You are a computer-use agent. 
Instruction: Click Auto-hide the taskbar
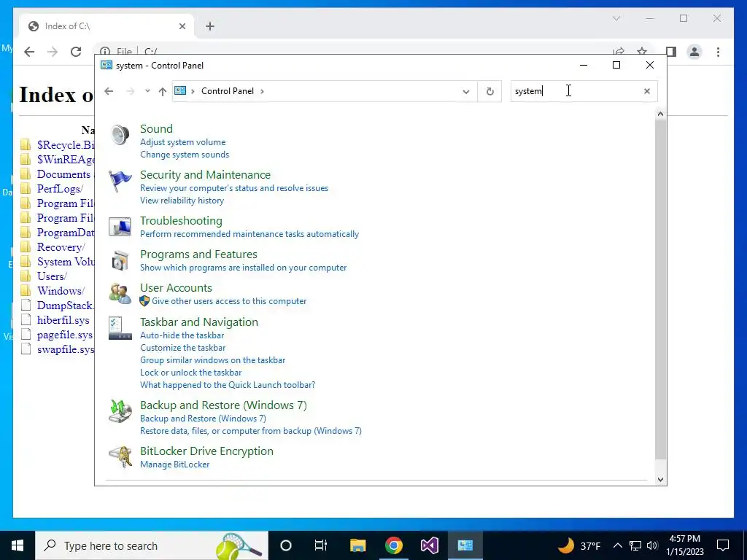tap(182, 335)
